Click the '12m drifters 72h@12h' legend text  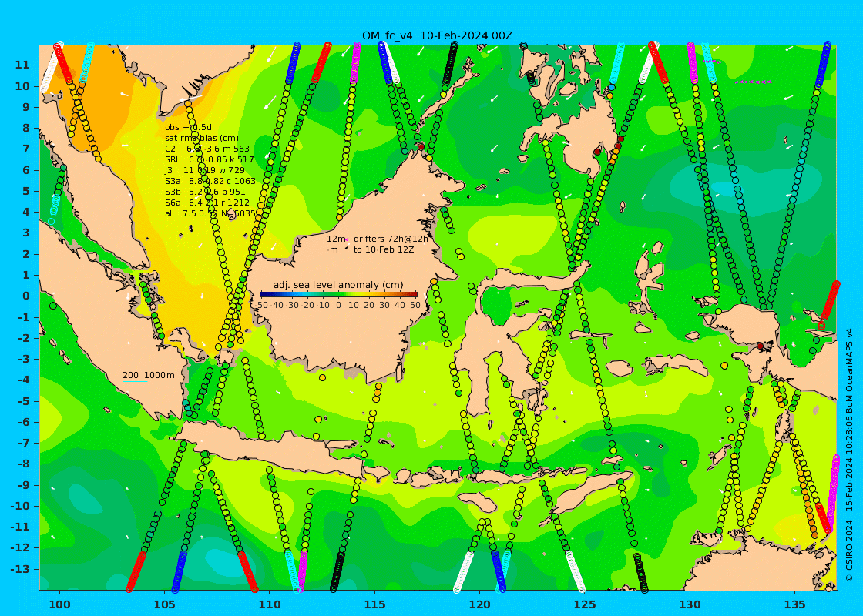(x=378, y=239)
